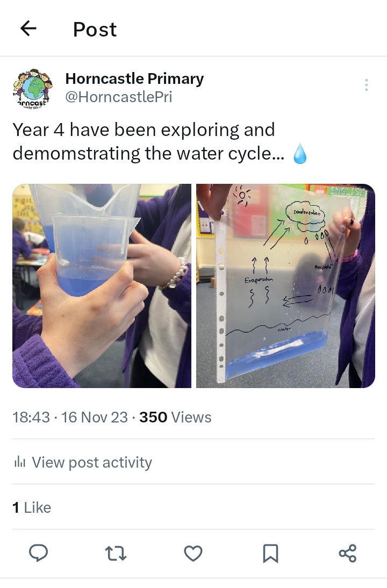This screenshot has height=588, width=387.
Task: Open the blue beaker photo
Action: point(102,286)
